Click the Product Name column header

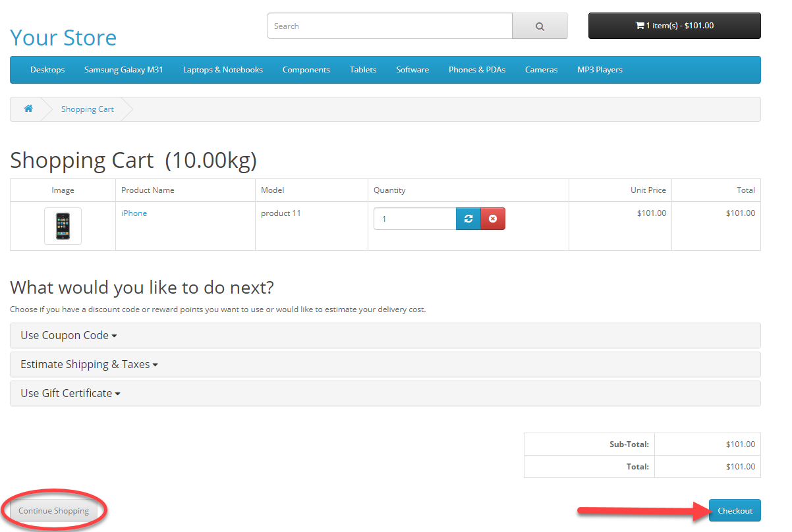pyautogui.click(x=186, y=190)
